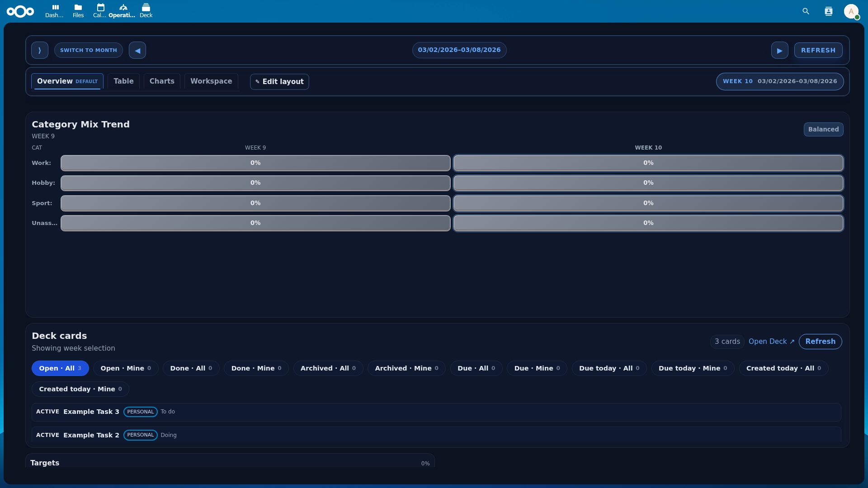The image size is (868, 488).
Task: Open the Nextcloud Dashboard app
Action: [54, 11]
